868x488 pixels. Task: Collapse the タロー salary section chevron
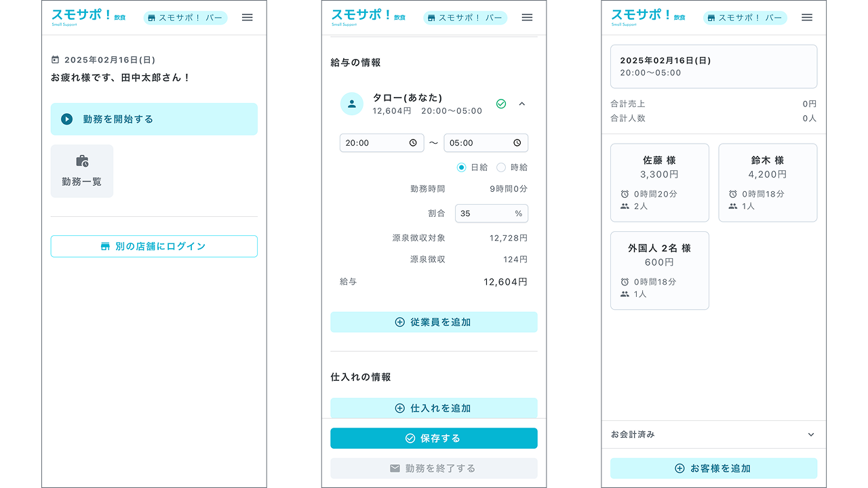(x=521, y=104)
